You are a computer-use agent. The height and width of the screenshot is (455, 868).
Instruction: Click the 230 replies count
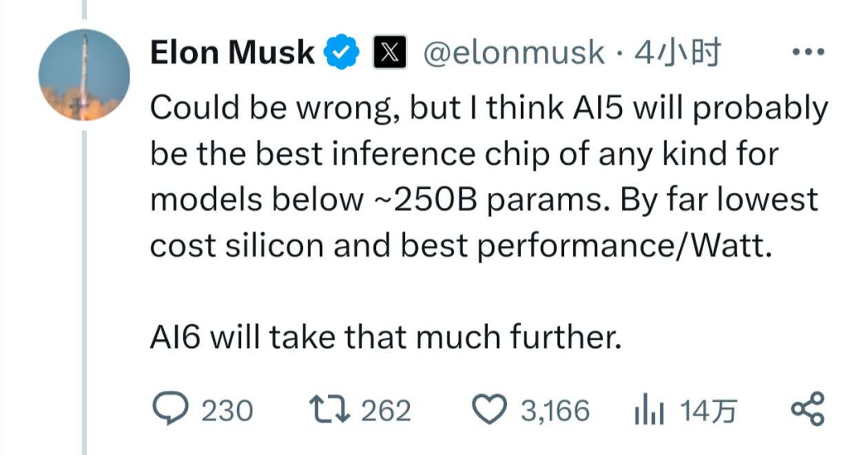(x=227, y=412)
